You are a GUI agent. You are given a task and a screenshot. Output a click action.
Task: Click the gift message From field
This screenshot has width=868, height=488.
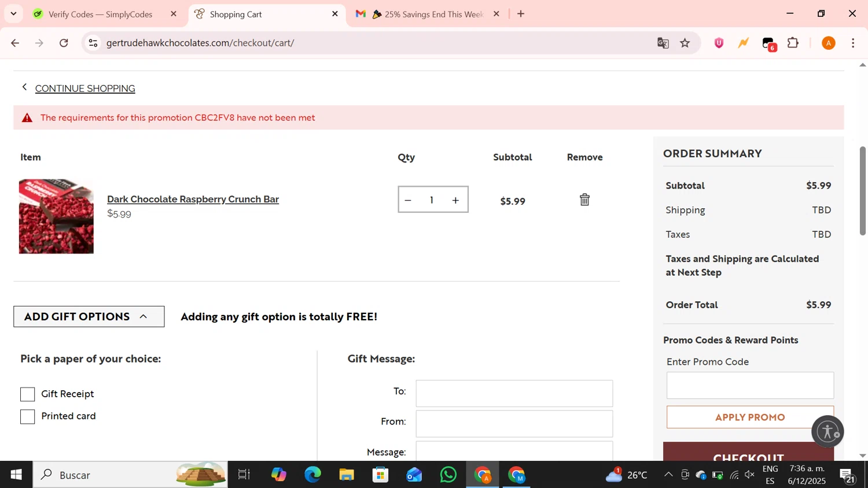click(x=514, y=423)
